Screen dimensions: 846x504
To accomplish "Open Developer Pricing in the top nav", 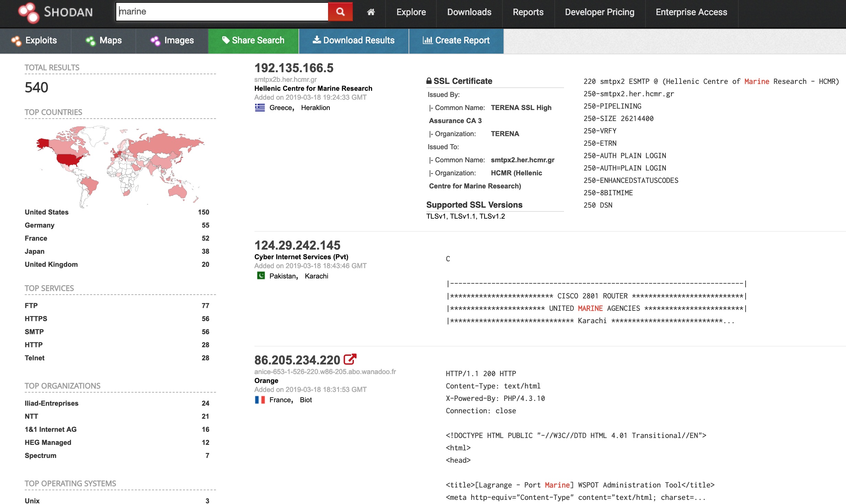I will pyautogui.click(x=599, y=12).
